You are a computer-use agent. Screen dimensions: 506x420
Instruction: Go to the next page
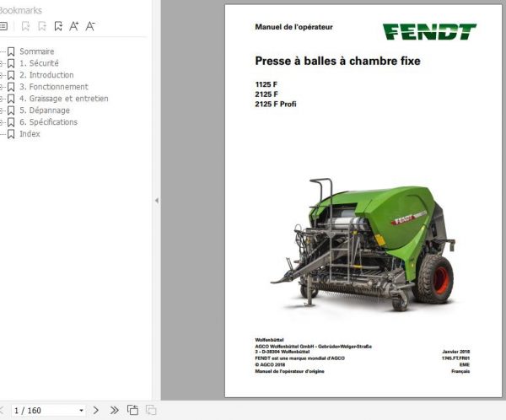[x=96, y=411]
